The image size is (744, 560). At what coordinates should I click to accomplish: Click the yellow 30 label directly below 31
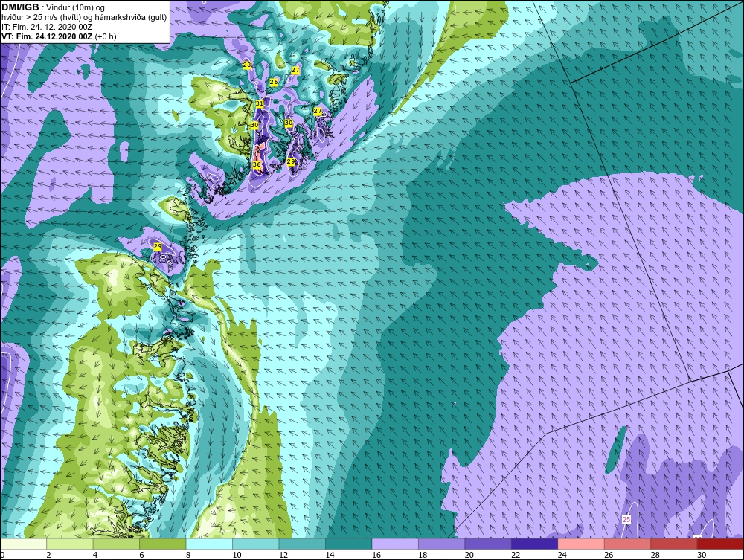[x=254, y=125]
